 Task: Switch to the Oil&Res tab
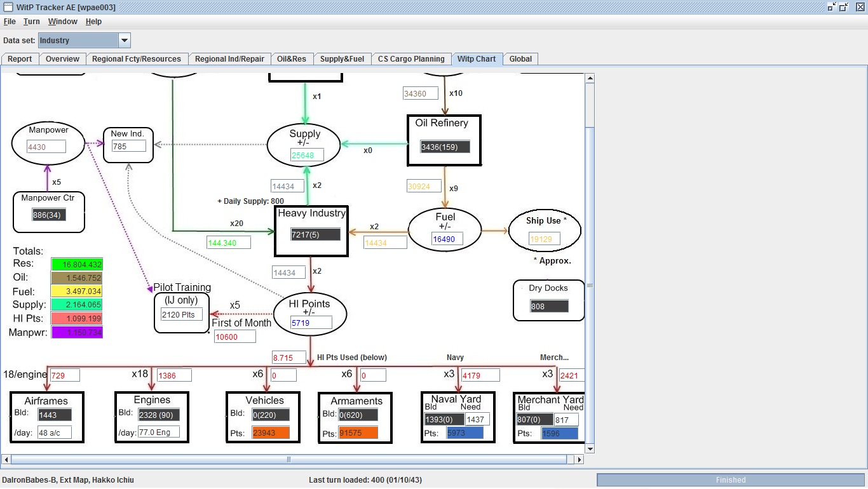(292, 59)
